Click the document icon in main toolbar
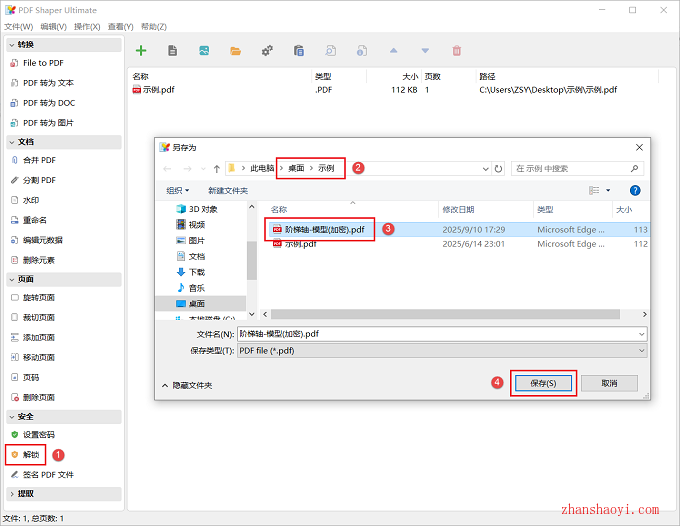680x526 pixels. [x=172, y=51]
